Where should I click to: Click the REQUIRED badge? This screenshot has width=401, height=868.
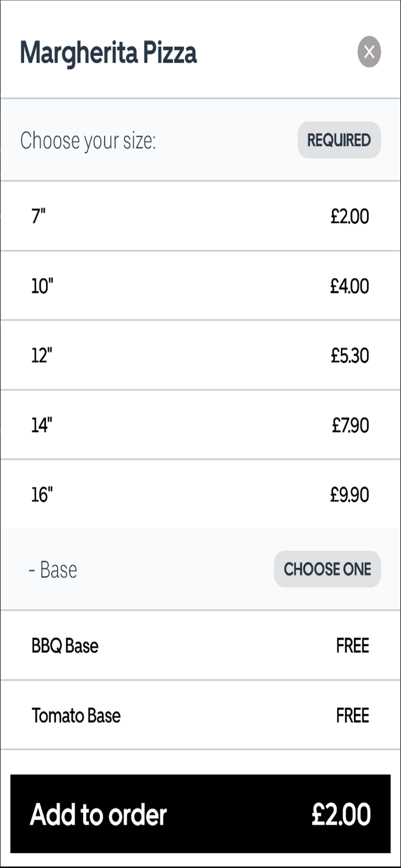point(339,140)
